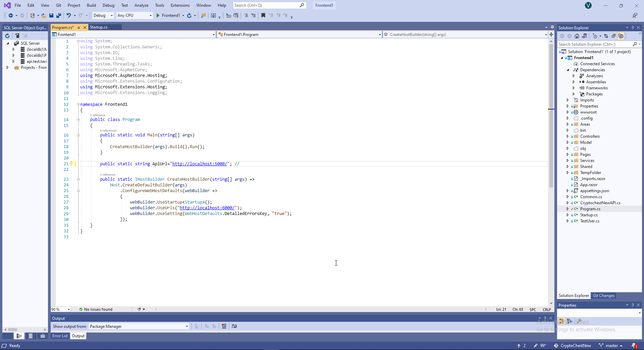Toggle a bookmark on current line
Image resolution: width=644 pixels, height=350 pixels.
tap(263, 15)
